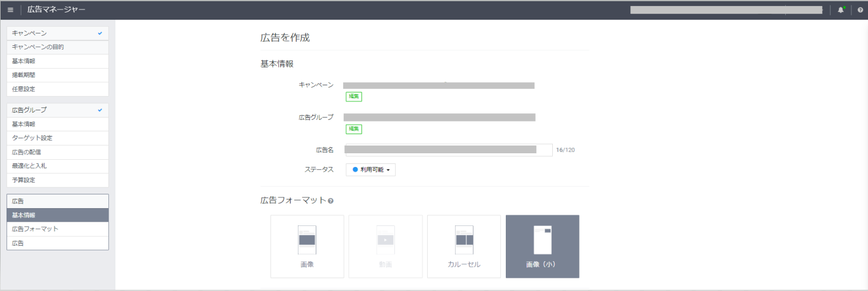Image resolution: width=868 pixels, height=291 pixels.
Task: Click 編集 button under 広告グループ
Action: click(354, 129)
